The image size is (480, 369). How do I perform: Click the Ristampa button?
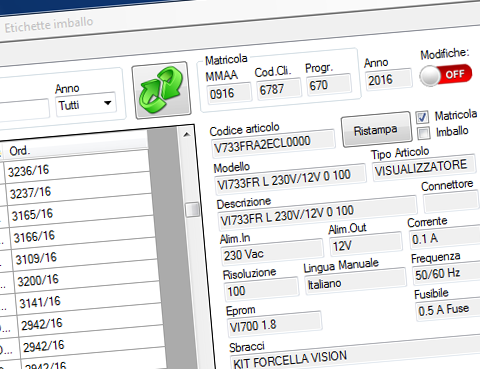point(376,129)
